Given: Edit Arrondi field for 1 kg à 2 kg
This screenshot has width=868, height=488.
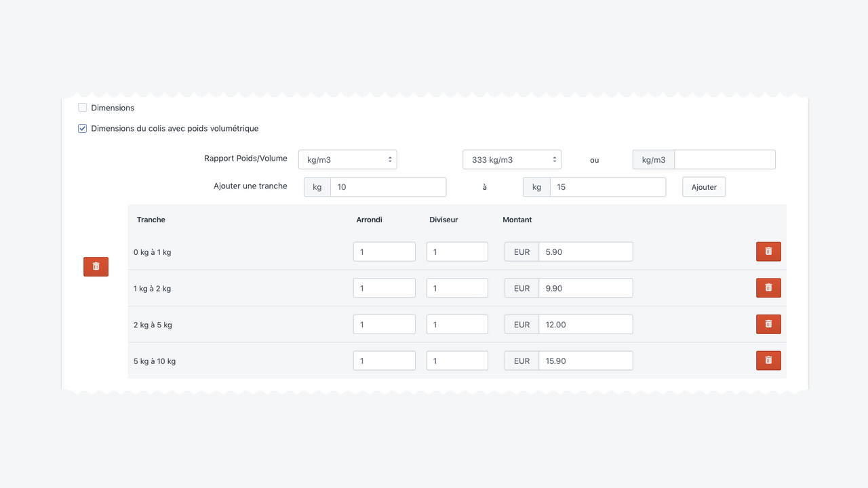Looking at the screenshot, I should [x=384, y=288].
